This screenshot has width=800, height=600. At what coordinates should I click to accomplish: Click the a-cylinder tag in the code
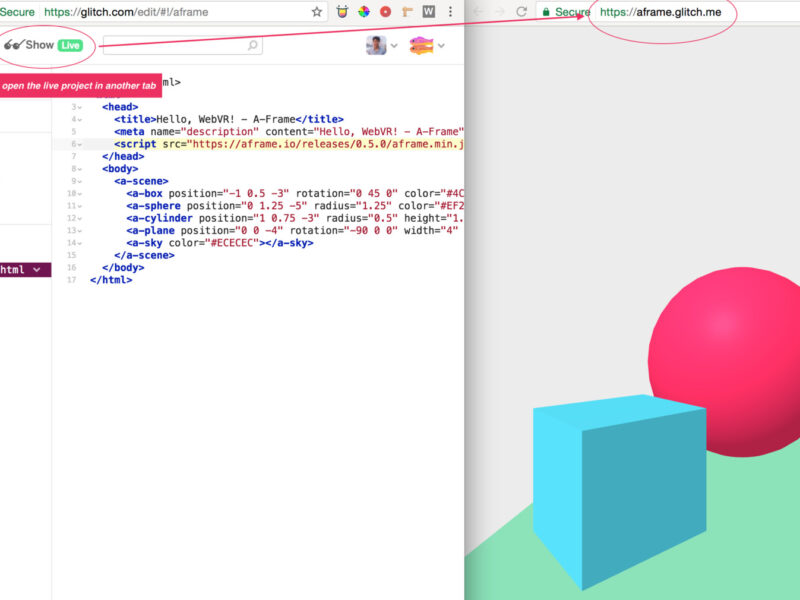tap(160, 218)
